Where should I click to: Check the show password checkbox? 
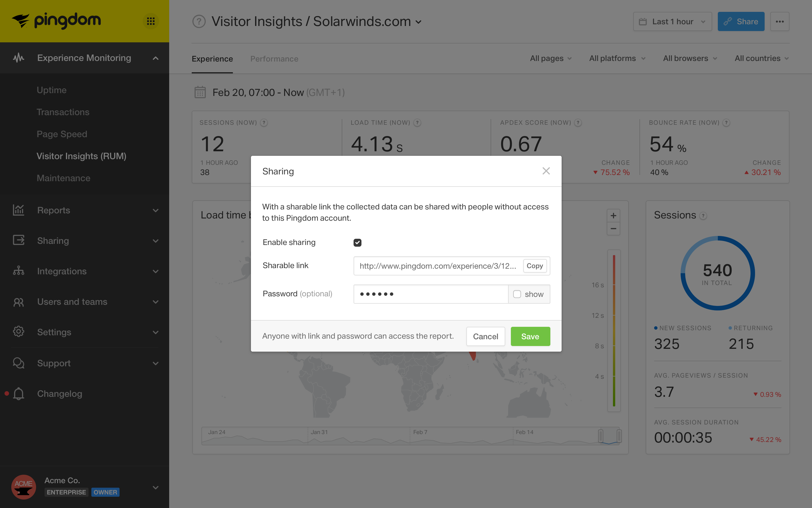click(x=517, y=294)
